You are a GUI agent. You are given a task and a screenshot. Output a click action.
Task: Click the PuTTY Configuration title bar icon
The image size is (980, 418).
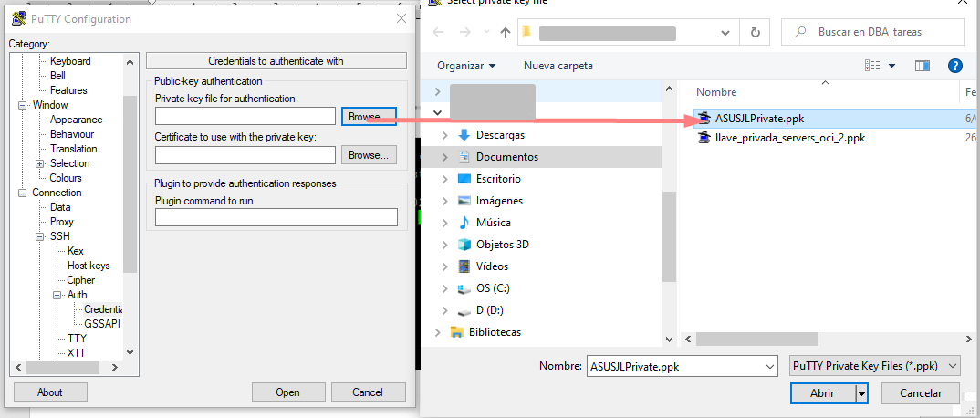pyautogui.click(x=19, y=19)
